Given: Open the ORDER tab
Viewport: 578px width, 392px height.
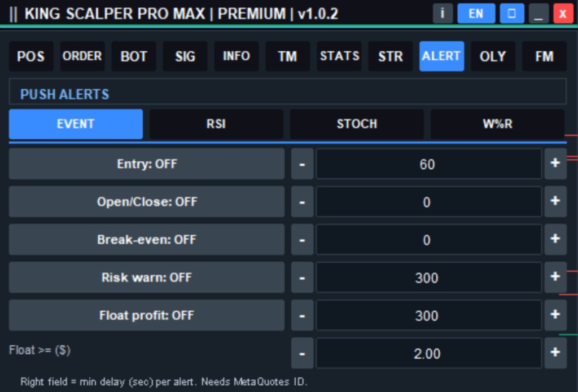Looking at the screenshot, I should tap(82, 56).
